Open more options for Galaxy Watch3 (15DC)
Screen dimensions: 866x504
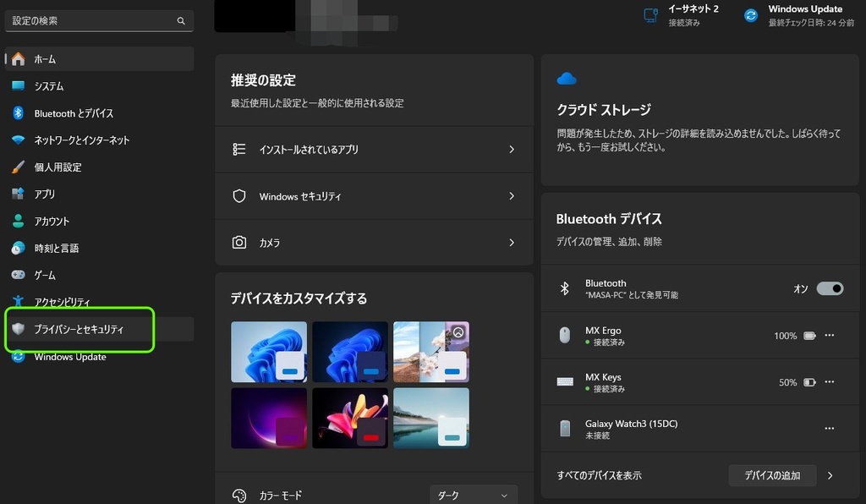(830, 429)
